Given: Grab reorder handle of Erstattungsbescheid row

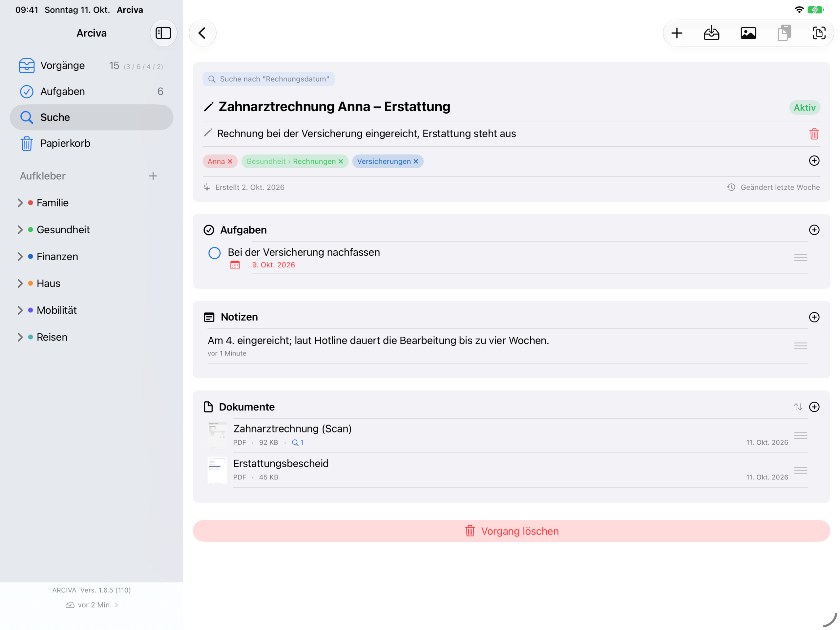Looking at the screenshot, I should pos(801,471).
